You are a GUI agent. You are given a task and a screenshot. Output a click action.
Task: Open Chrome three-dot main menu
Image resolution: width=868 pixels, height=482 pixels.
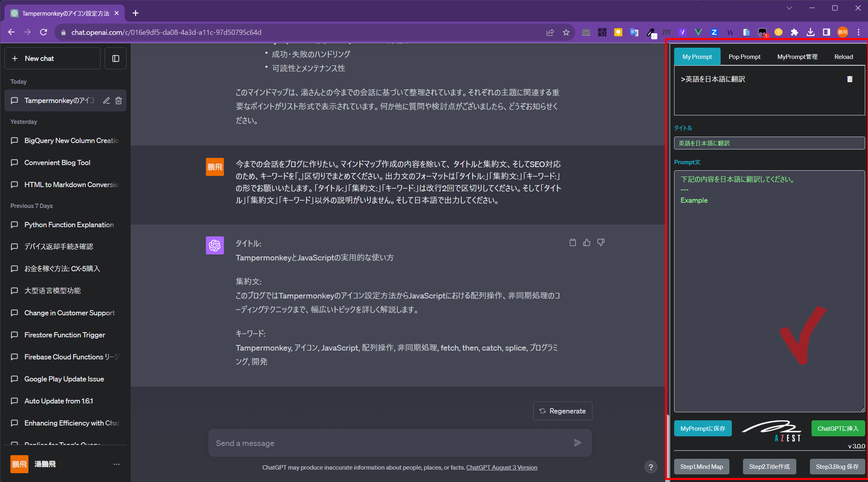(x=858, y=32)
